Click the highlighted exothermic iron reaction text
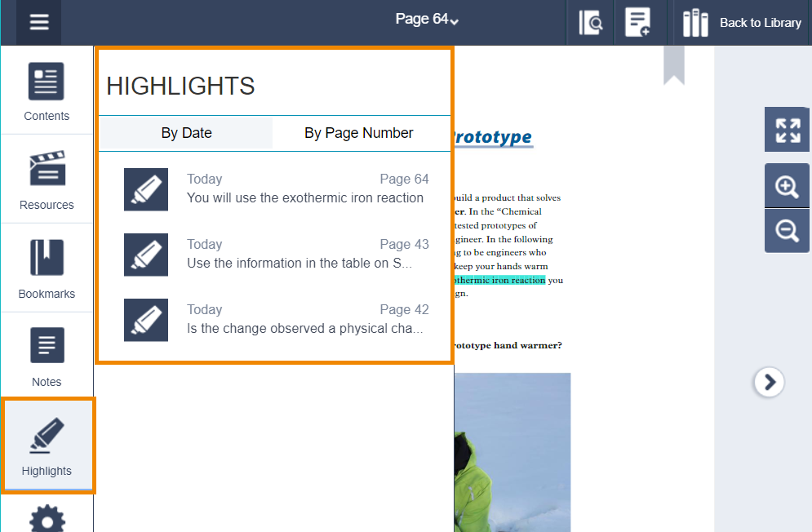The height and width of the screenshot is (532, 812). click(499, 280)
